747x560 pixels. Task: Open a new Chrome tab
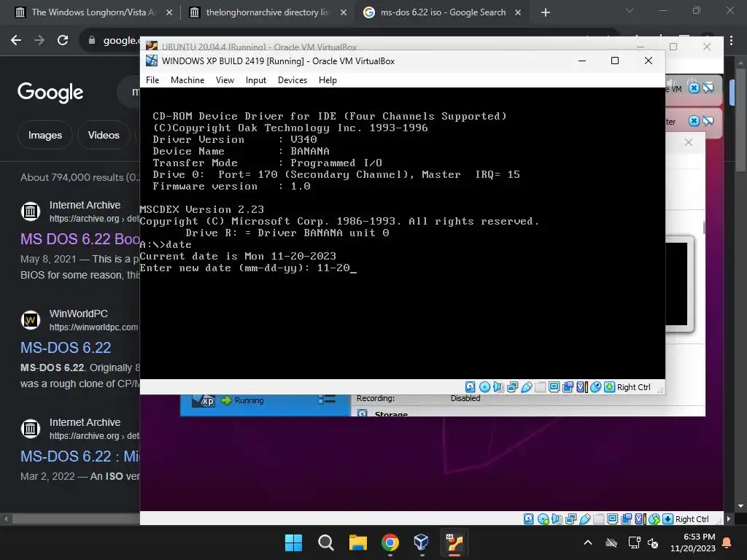[x=546, y=13]
